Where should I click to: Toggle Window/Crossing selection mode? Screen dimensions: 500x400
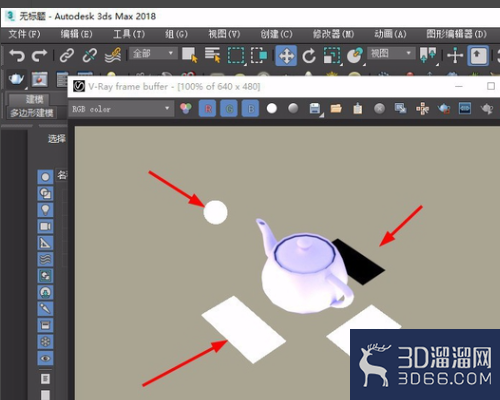pyautogui.click(x=259, y=55)
